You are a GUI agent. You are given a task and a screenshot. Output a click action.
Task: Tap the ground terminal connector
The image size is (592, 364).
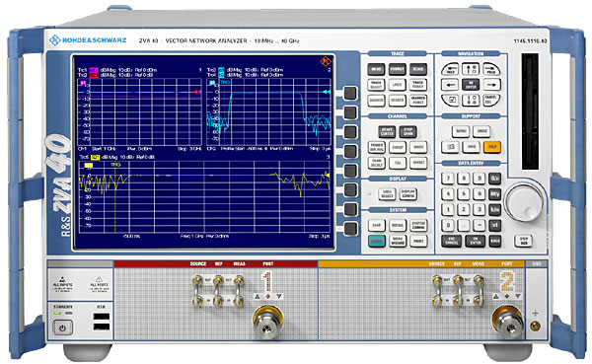535,326
